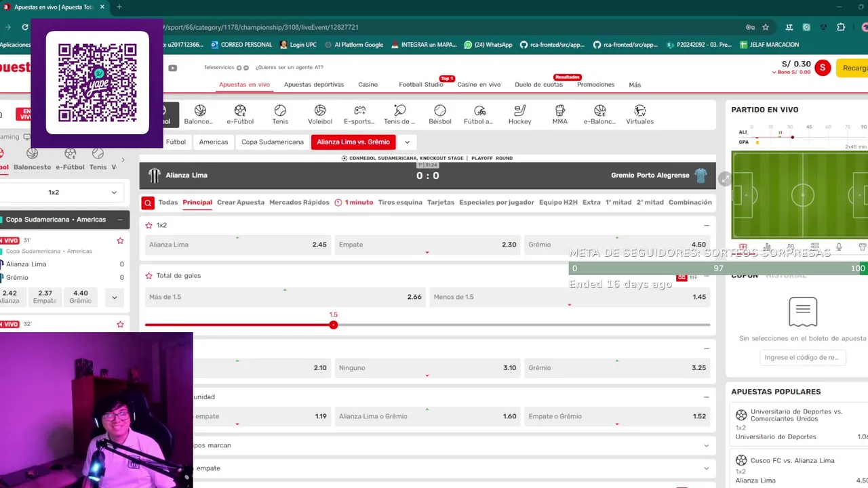Select the Hockey sport icon
The height and width of the screenshot is (488, 868).
[x=520, y=110]
